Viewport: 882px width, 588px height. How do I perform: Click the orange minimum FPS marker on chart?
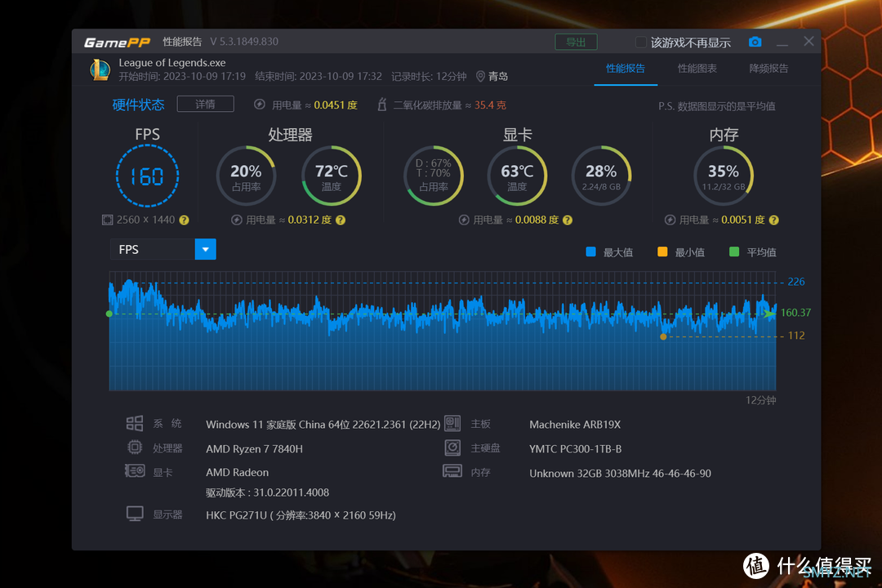click(x=663, y=336)
